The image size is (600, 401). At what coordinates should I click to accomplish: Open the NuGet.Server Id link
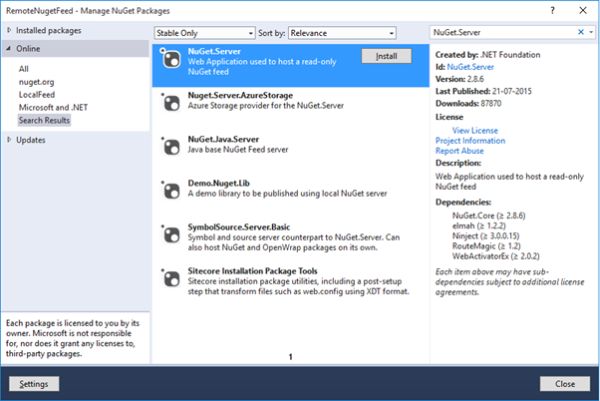pos(470,67)
